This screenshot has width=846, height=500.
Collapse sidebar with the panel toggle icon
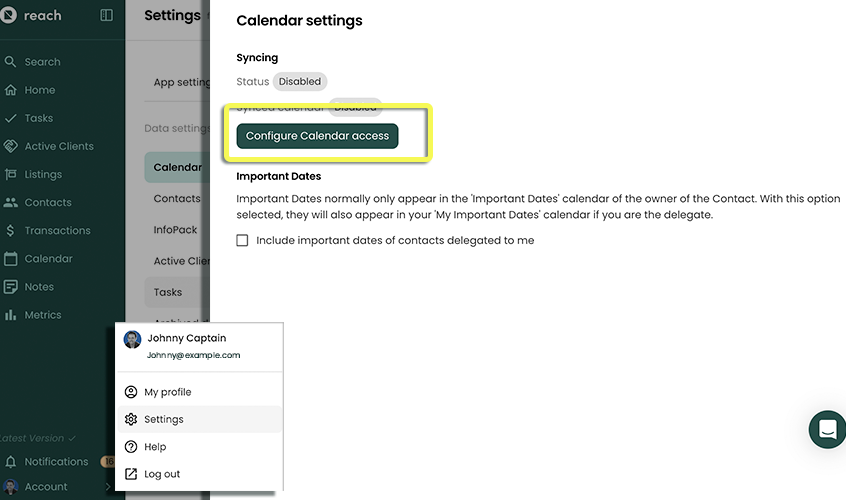tap(107, 16)
